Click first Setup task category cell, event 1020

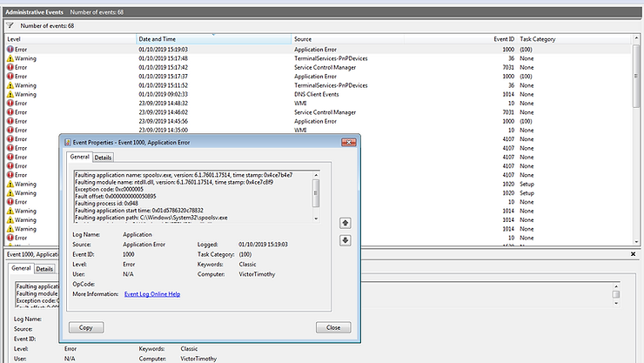coord(527,184)
